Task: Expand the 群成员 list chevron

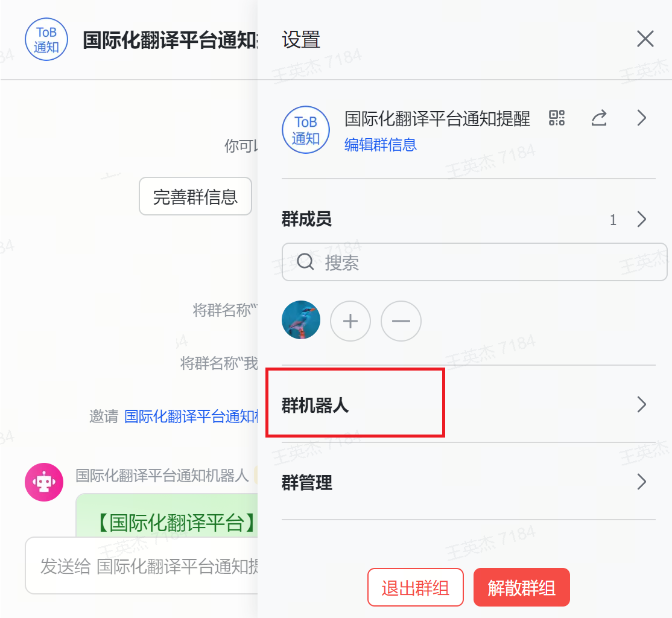Action: click(x=642, y=219)
